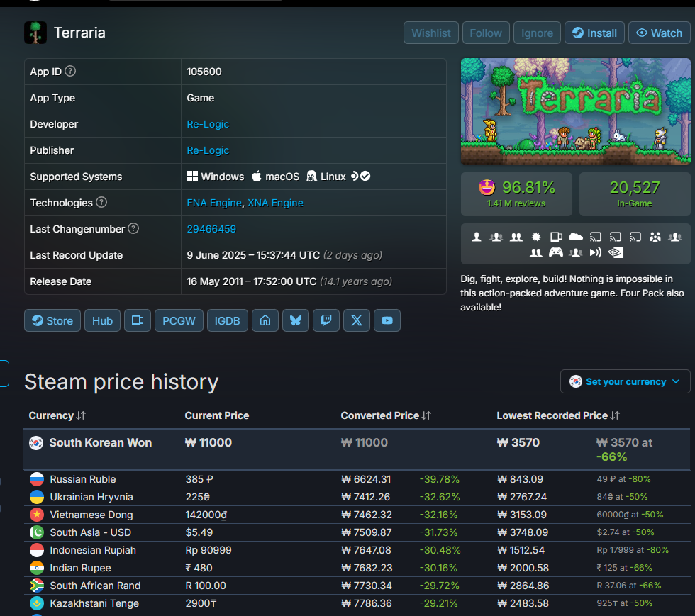Click the Release Date value 16 May 2011

(x=251, y=281)
